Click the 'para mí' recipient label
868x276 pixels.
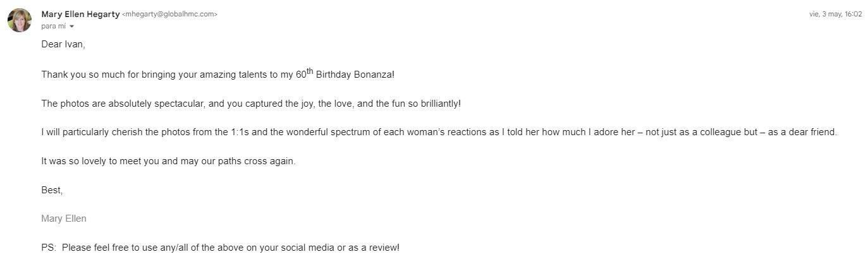point(53,26)
